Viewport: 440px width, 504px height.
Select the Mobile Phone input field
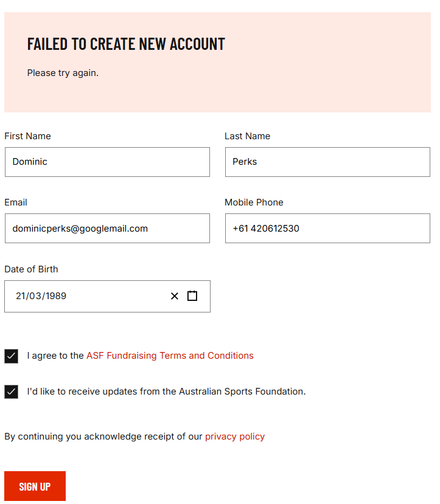click(x=327, y=229)
